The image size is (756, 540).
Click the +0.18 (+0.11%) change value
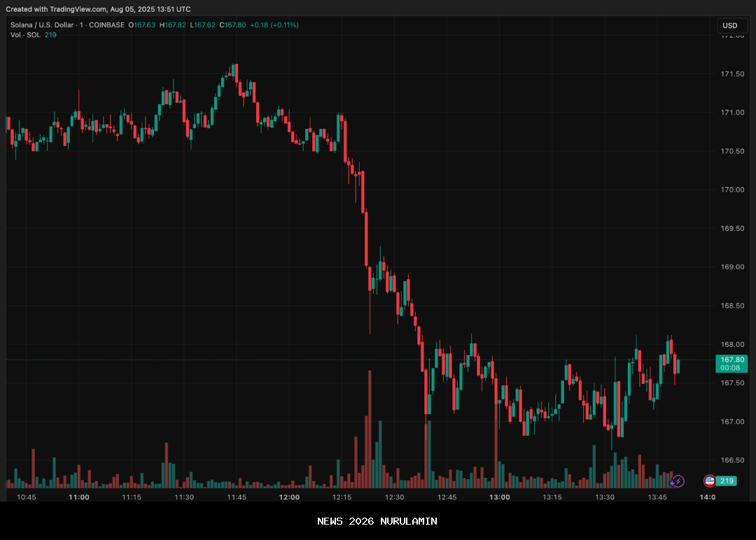click(x=274, y=25)
